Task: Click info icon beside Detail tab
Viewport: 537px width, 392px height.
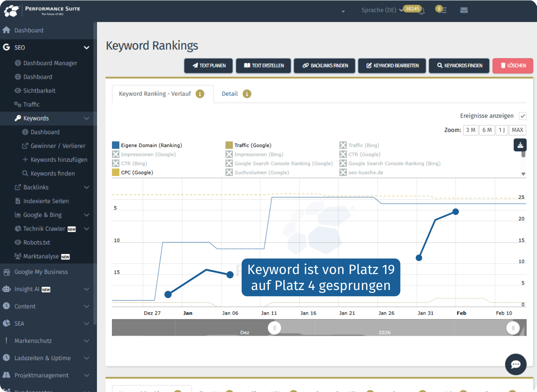Action: [247, 94]
